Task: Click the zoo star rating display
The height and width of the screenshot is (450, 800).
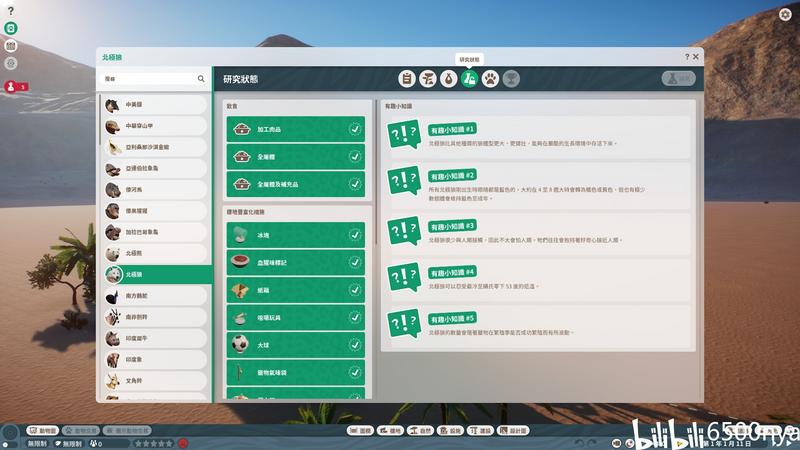Action: point(153,444)
